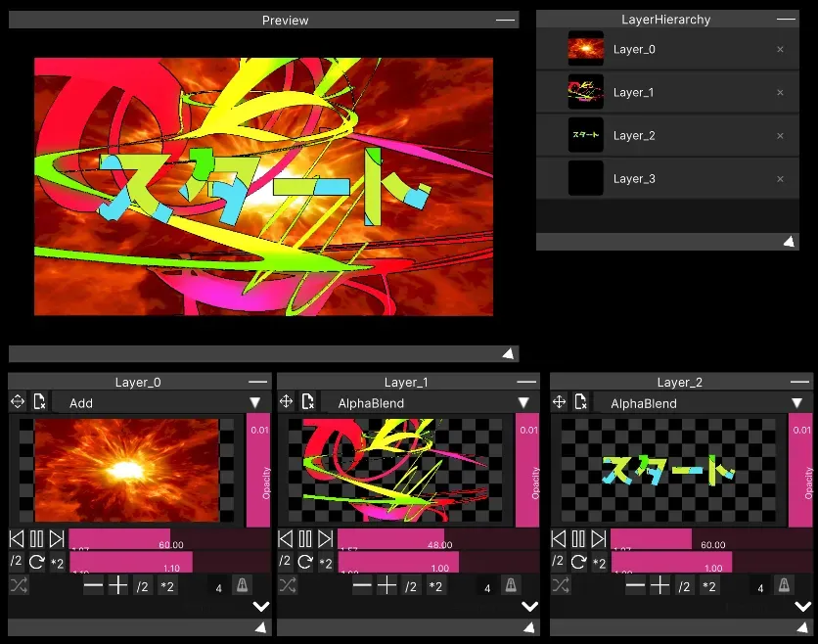Click the remove file icon in Layer_1 panel
Viewport: 818px width, 644px height.
[x=308, y=402]
